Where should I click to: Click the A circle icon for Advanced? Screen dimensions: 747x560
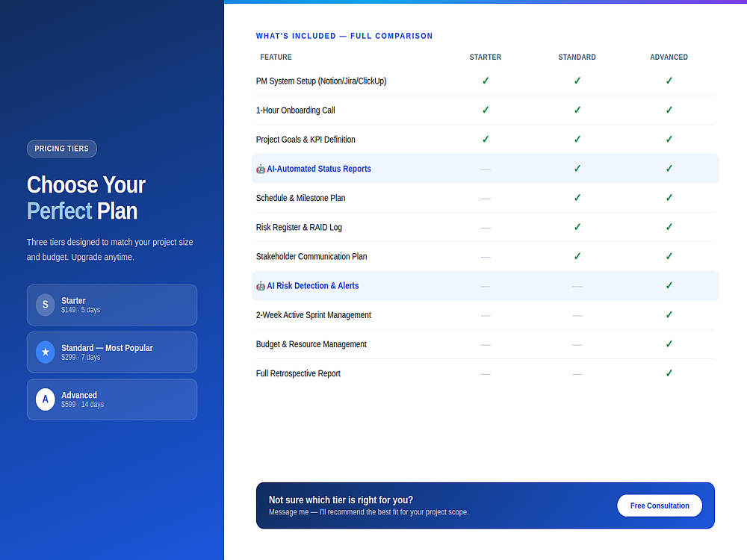tap(46, 399)
